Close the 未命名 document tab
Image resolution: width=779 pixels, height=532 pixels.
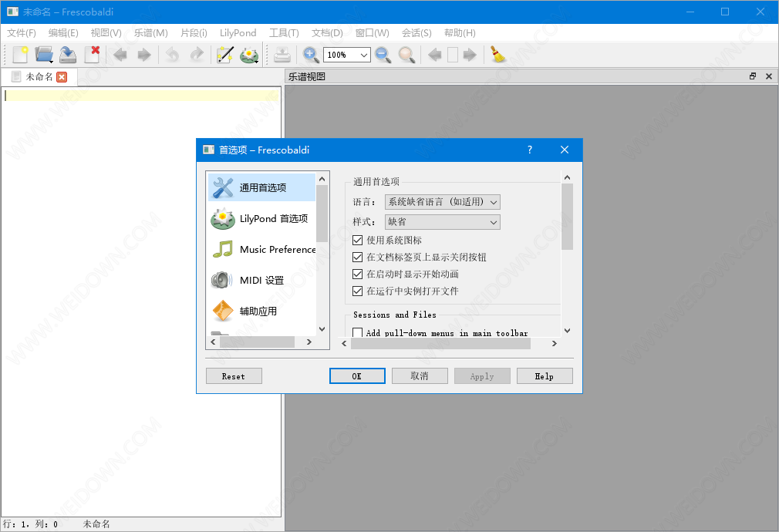[62, 77]
